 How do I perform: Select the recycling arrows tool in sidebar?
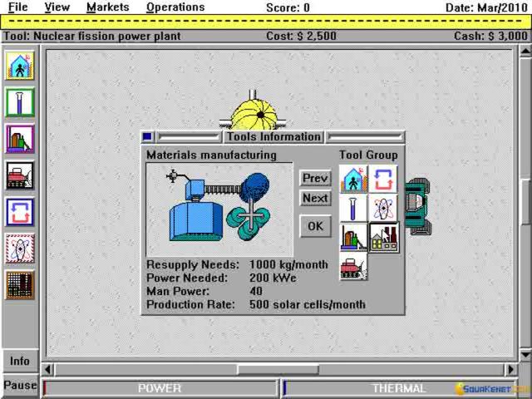[x=20, y=212]
